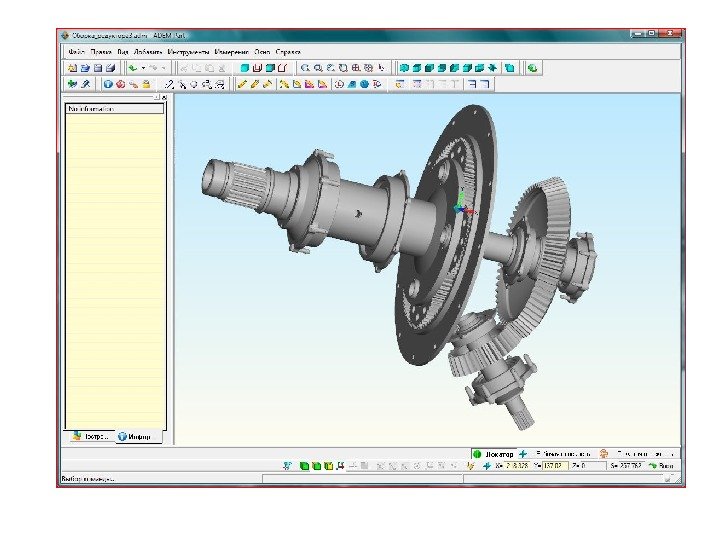Open the Окно menu

tap(262, 52)
